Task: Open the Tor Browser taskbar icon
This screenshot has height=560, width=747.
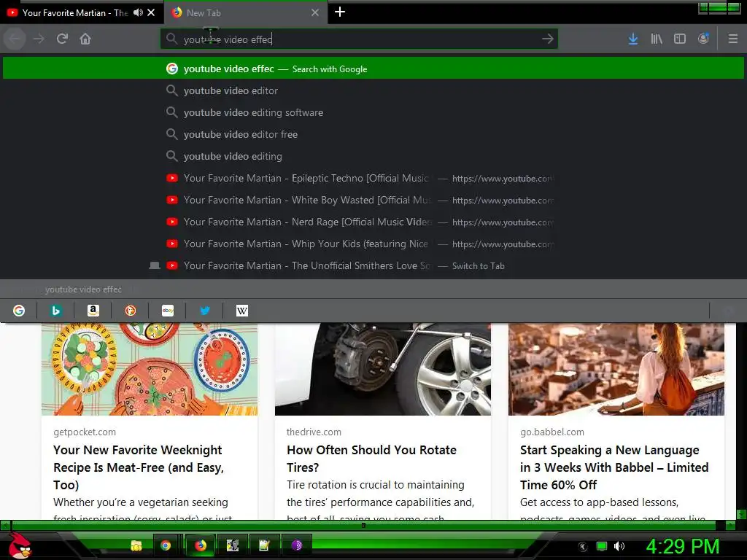Action: point(296,545)
